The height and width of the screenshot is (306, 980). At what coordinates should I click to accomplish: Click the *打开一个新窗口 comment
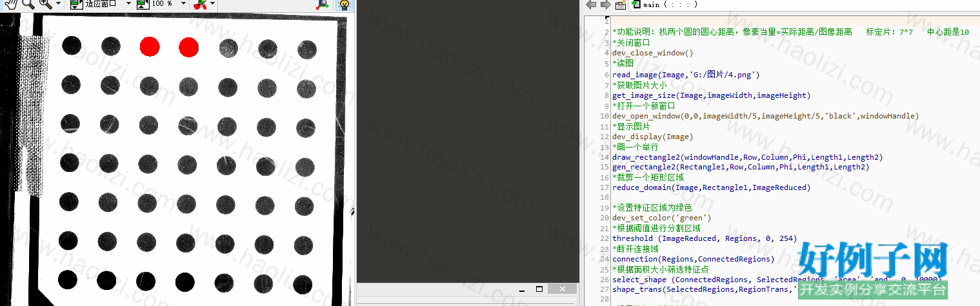(x=643, y=106)
